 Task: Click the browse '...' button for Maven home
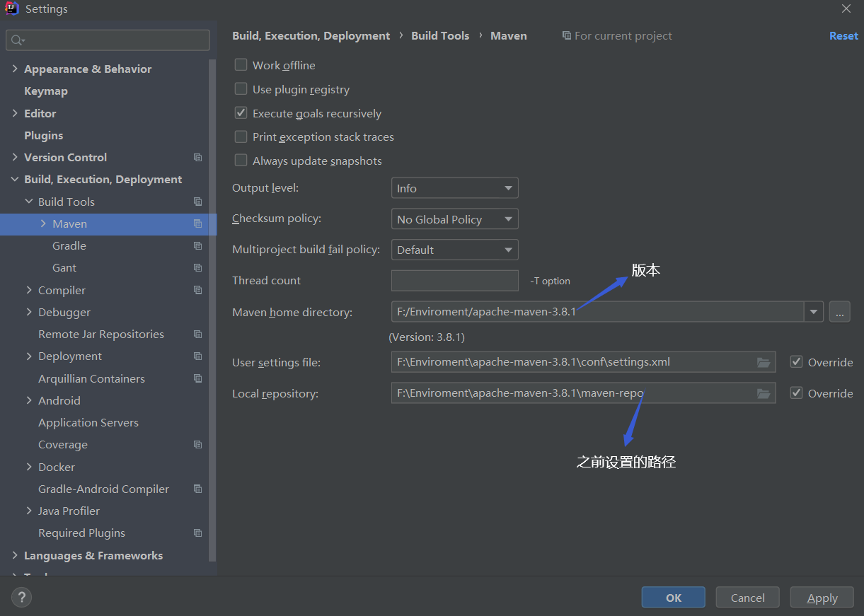(x=839, y=312)
